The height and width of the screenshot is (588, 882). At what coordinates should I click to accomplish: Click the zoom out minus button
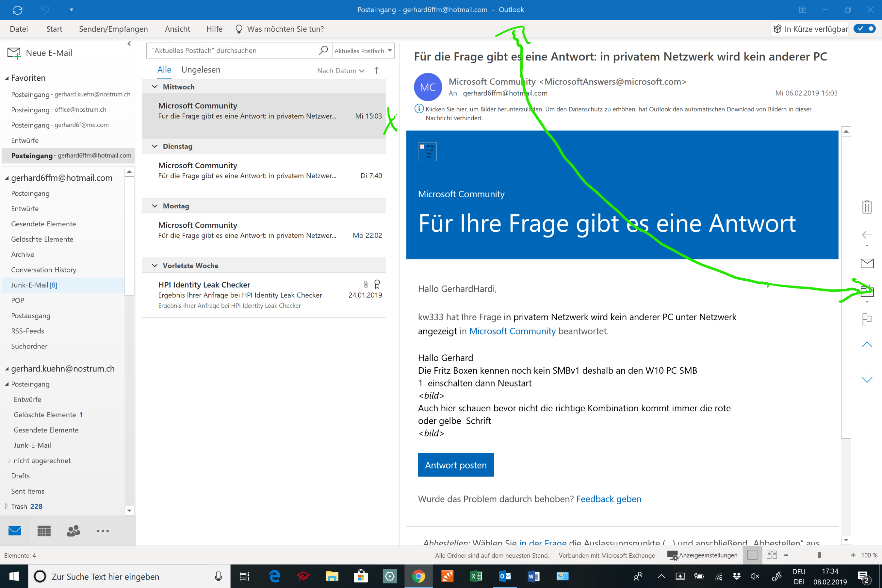pos(786,555)
